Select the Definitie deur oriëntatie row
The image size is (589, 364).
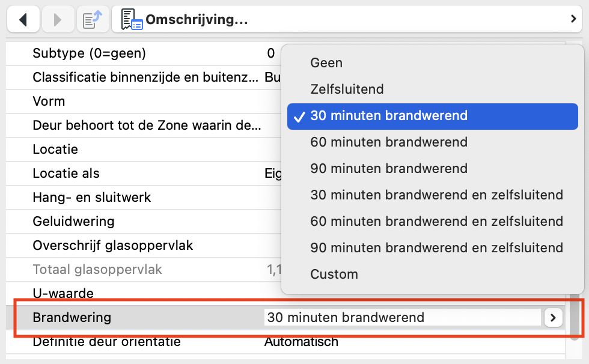pyautogui.click(x=106, y=342)
